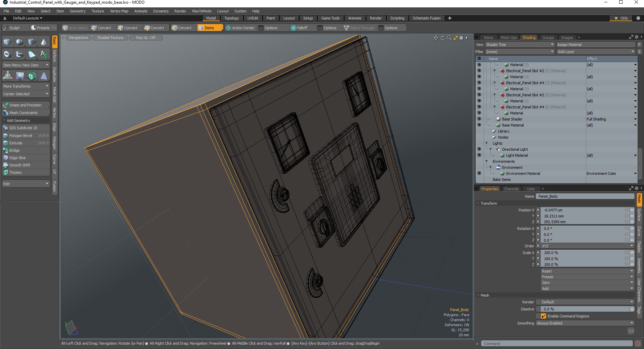This screenshot has width=644, height=349.
Task: Toggle the Only button in layout bar
Action: 621,18
